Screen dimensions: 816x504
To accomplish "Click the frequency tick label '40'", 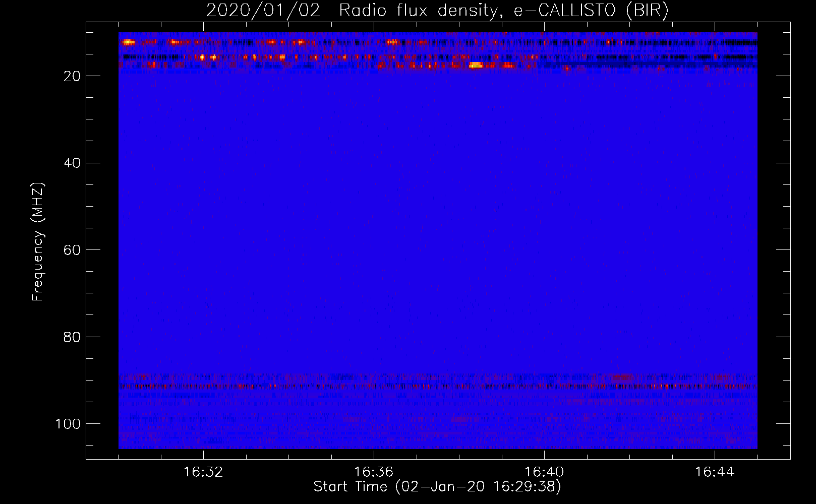I will 72,163.
